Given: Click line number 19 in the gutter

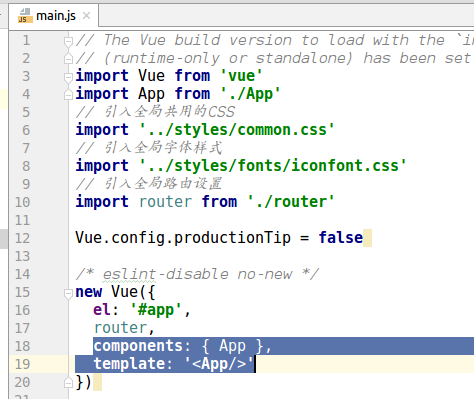Looking at the screenshot, I should [x=22, y=364].
